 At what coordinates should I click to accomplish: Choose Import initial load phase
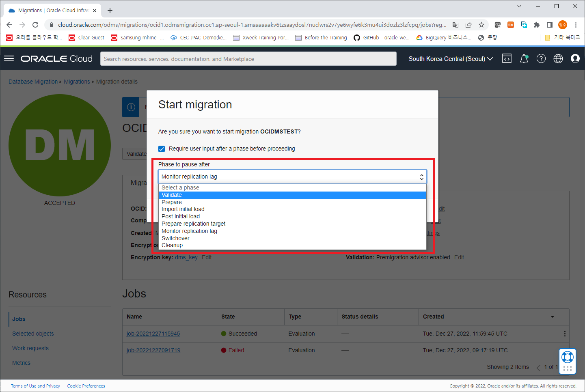click(292, 209)
